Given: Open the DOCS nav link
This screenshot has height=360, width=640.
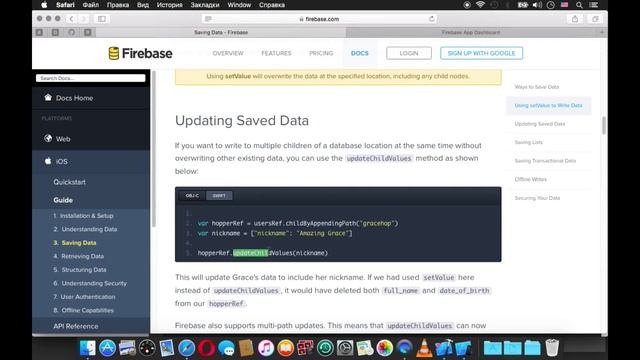Looking at the screenshot, I should point(360,53).
